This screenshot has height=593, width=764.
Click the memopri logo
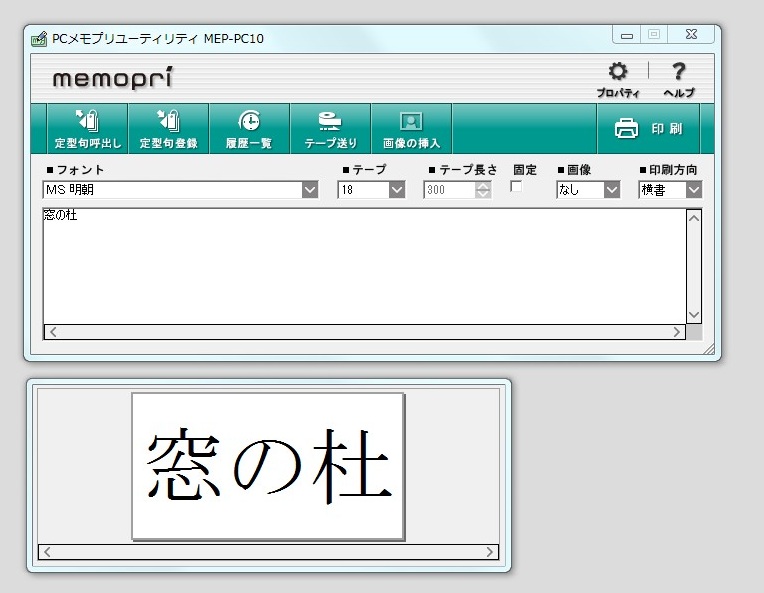point(113,78)
